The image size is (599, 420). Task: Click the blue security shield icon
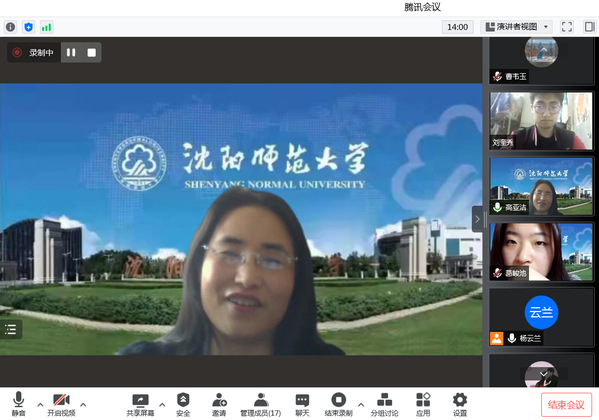coord(28,27)
